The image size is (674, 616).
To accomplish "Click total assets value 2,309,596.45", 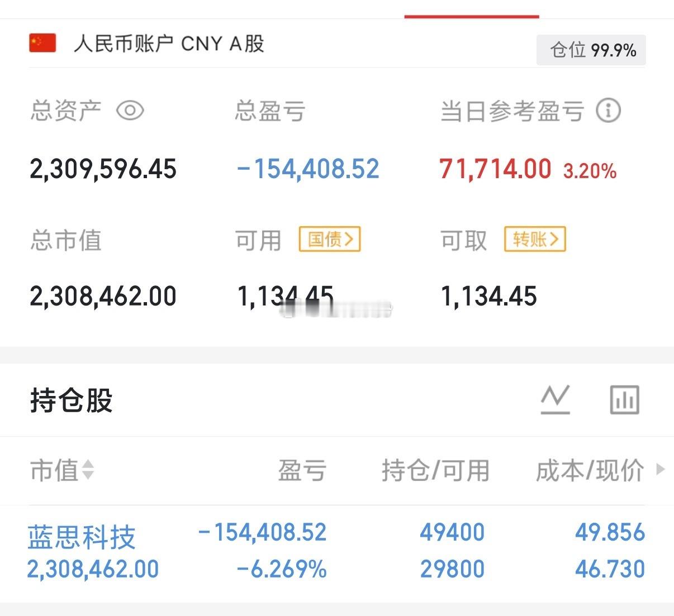I will 103,169.
